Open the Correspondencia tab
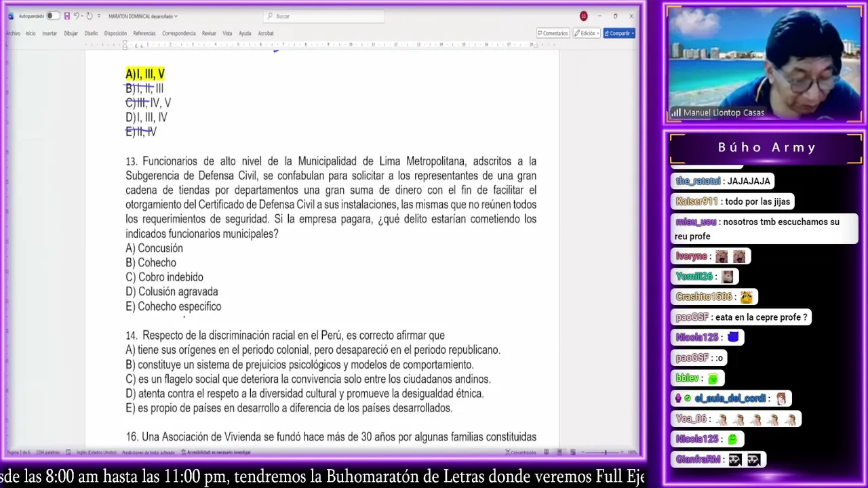The width and height of the screenshot is (868, 488). 178,33
